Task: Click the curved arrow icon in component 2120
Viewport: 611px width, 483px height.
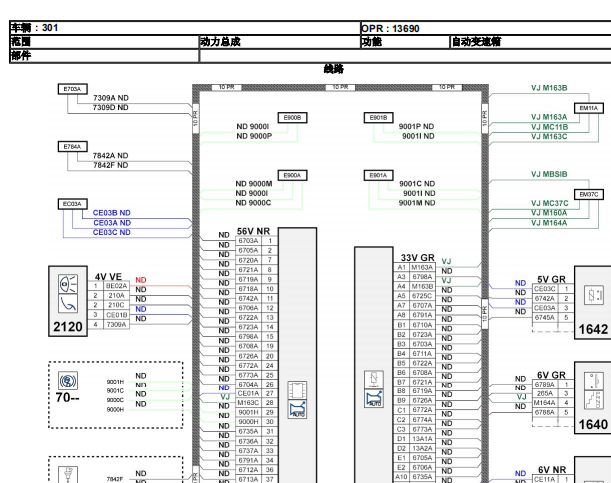Action: click(68, 303)
